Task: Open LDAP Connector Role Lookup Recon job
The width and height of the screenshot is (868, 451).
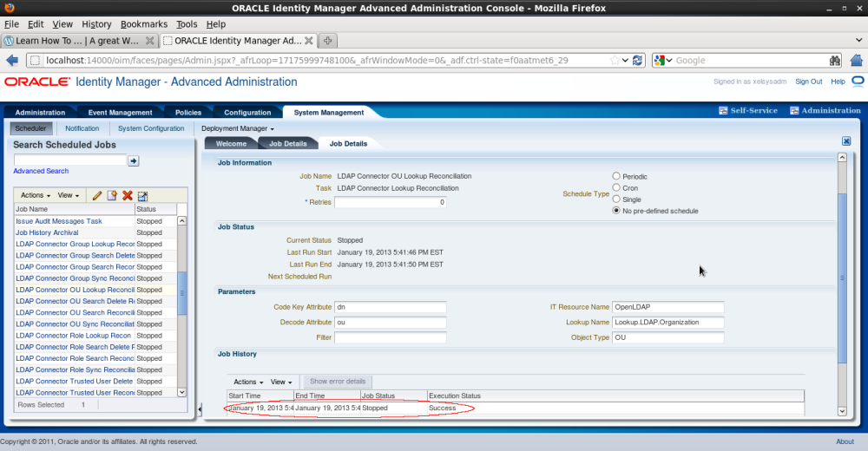Action: click(74, 336)
